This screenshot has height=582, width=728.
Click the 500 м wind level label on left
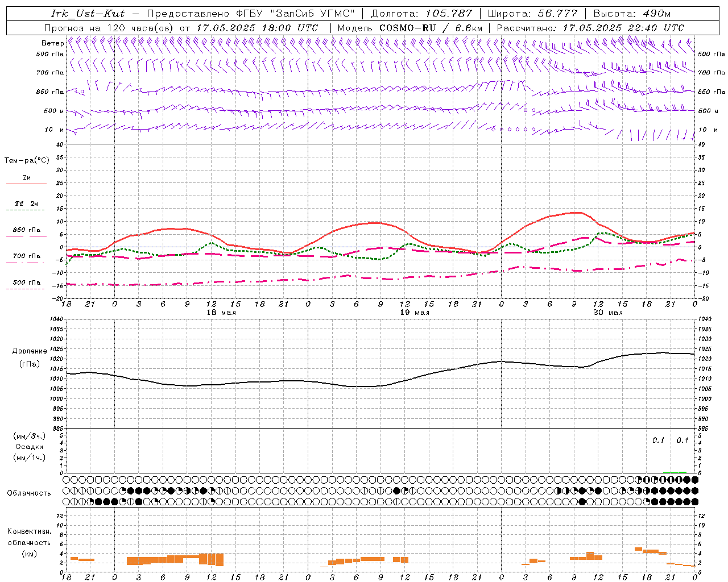pos(55,111)
